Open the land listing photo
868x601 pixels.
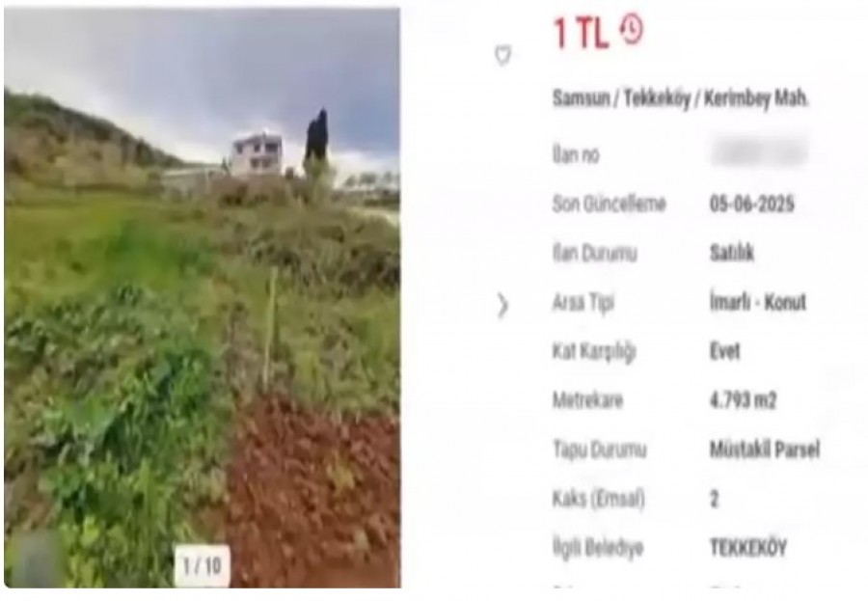(x=203, y=297)
